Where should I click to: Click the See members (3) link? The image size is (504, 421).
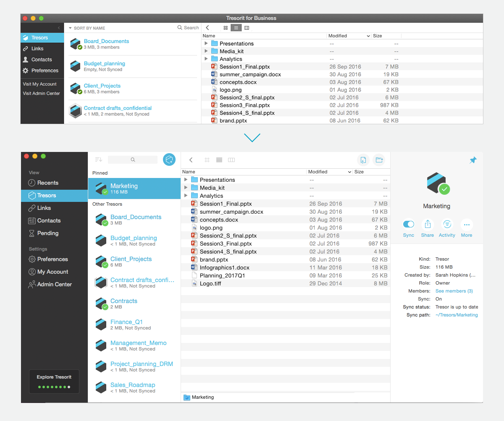point(454,291)
